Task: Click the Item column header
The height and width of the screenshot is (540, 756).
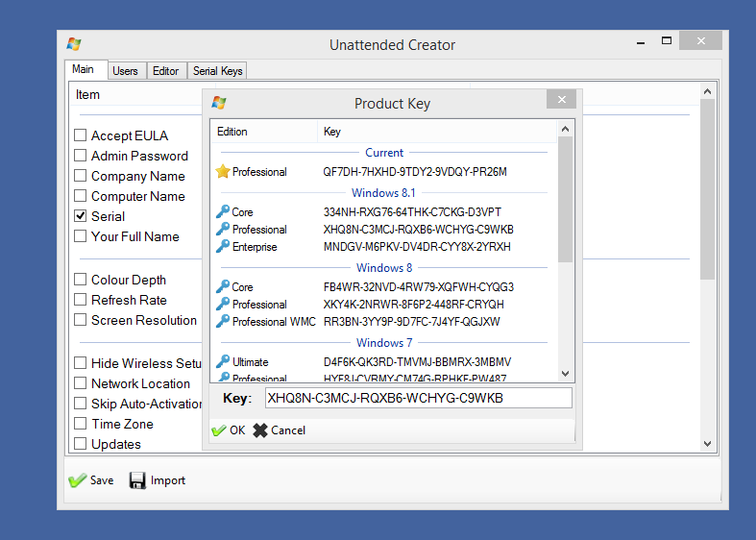Action: point(87,94)
